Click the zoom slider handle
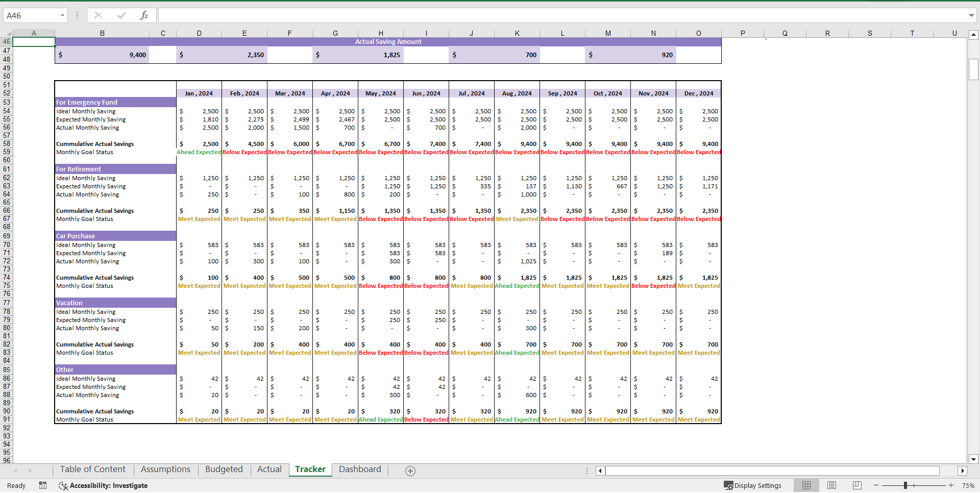980x493 pixels. coord(905,485)
